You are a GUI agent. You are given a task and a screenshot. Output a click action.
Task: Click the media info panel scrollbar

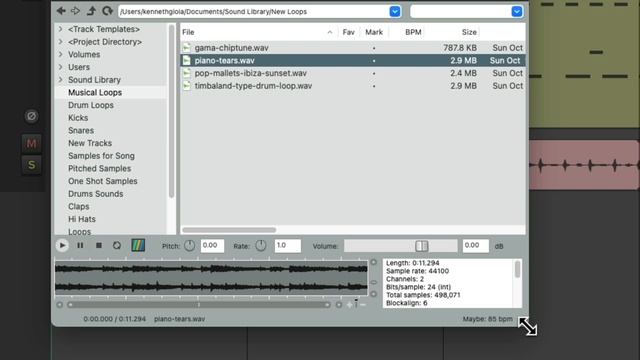518,270
